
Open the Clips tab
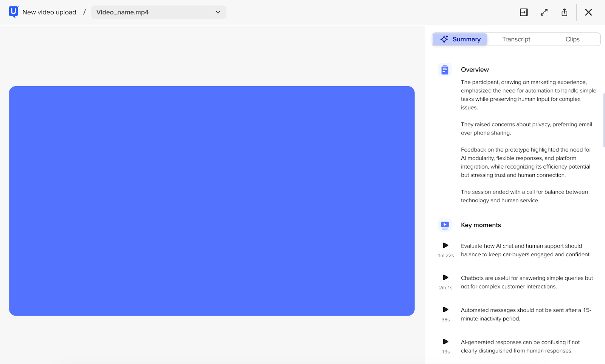click(572, 39)
